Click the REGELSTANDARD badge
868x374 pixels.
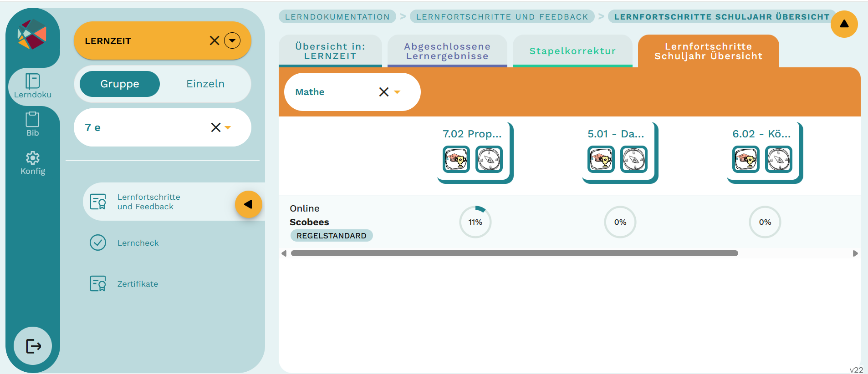tap(332, 236)
